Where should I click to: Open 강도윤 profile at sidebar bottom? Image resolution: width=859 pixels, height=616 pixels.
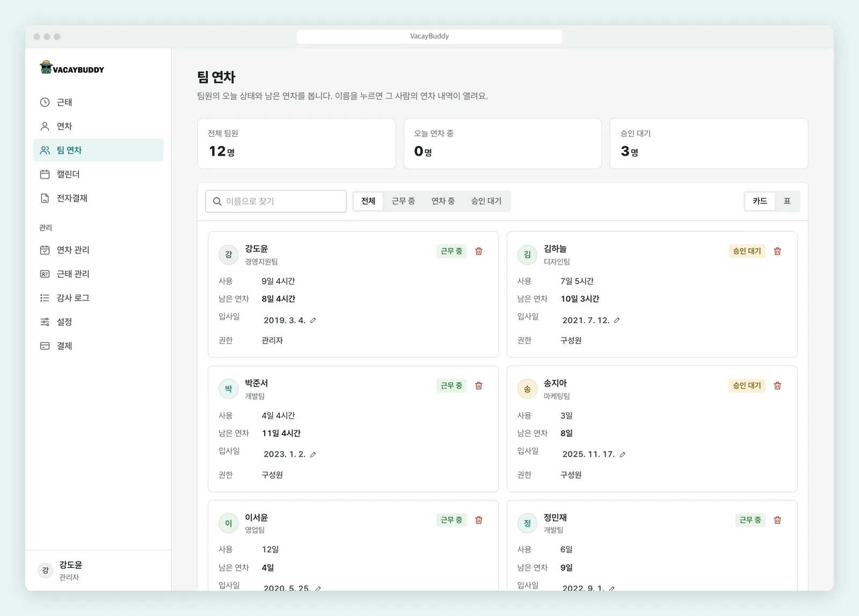[x=98, y=570]
